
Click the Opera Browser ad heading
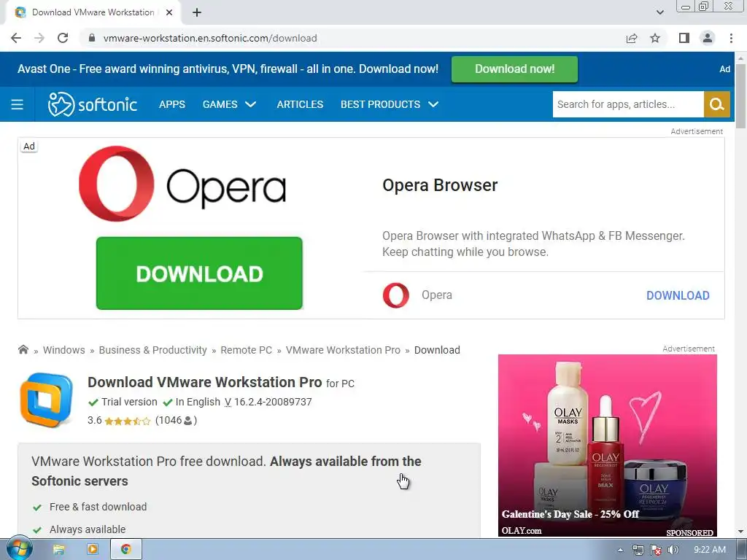[440, 185]
